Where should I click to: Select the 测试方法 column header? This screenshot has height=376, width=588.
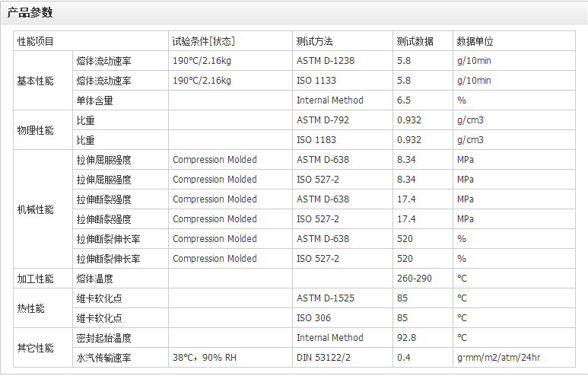(315, 41)
